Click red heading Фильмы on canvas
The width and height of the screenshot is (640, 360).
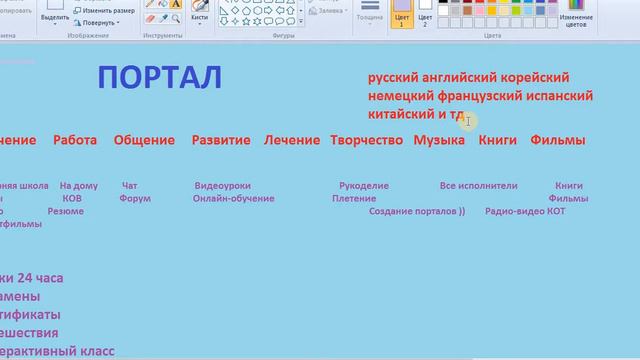point(558,140)
